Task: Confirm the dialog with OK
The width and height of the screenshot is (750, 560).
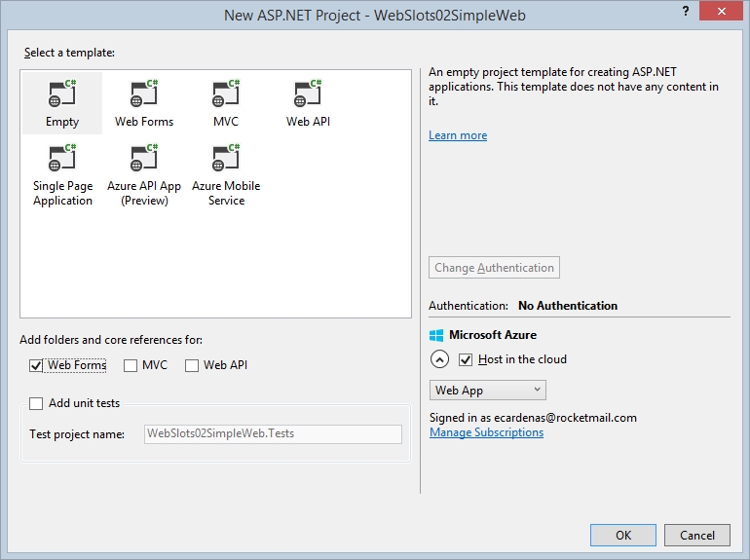Action: (623, 535)
